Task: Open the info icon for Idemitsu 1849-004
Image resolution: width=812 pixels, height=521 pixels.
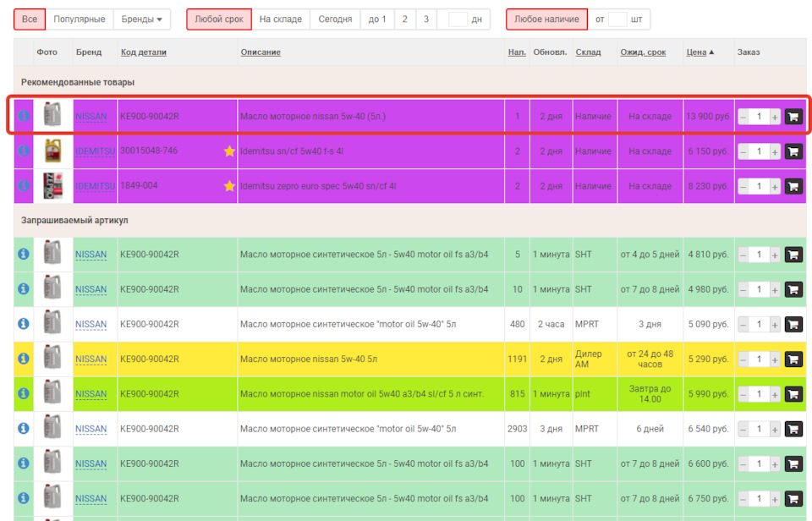Action: click(24, 185)
